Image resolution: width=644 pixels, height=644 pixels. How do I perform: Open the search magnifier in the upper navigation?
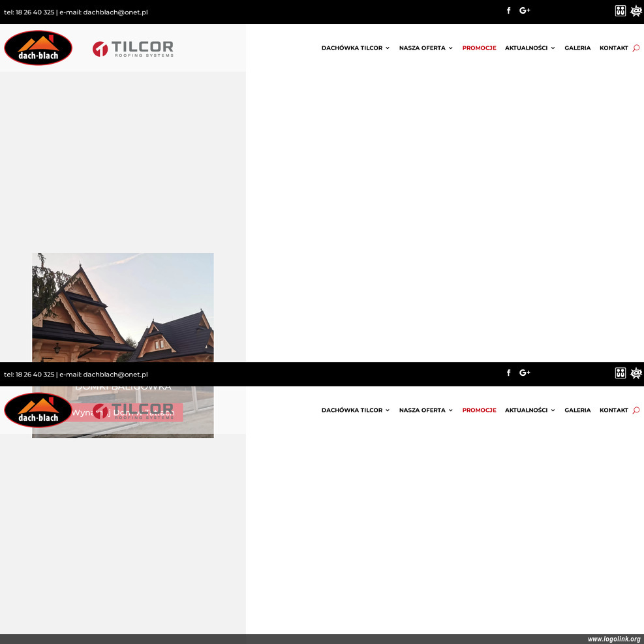pos(636,48)
